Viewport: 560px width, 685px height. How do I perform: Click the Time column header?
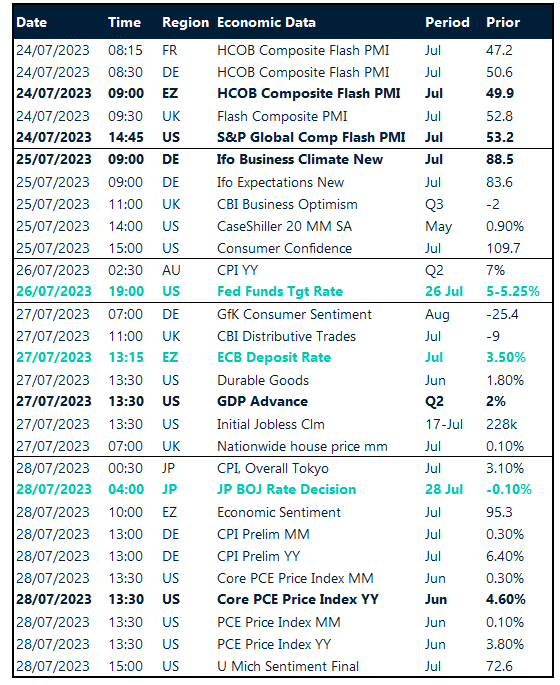pyautogui.click(x=124, y=23)
